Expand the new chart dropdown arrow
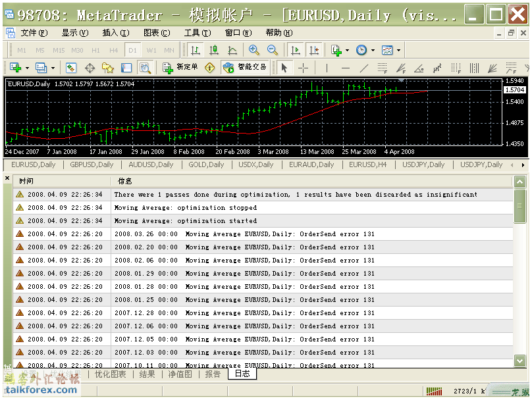This screenshot has width=532, height=400. point(27,68)
